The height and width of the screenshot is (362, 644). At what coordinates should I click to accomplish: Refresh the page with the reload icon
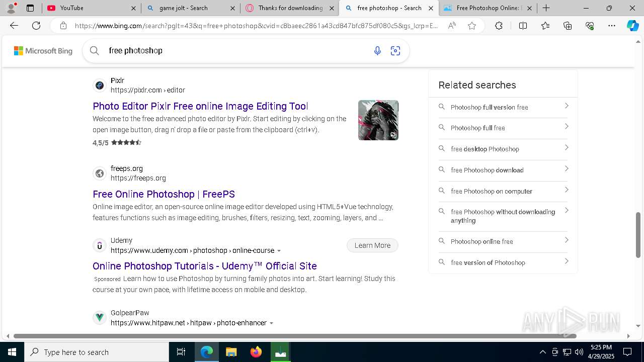(x=36, y=26)
